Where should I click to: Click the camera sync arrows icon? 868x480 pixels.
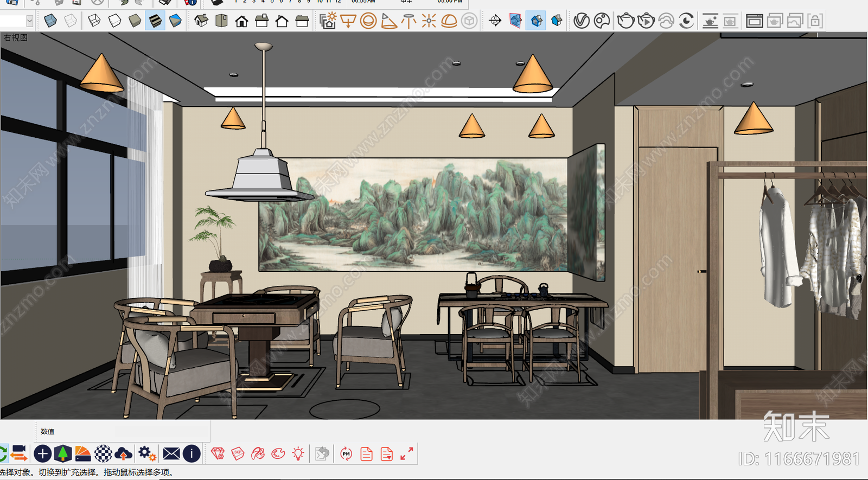(x=19, y=453)
